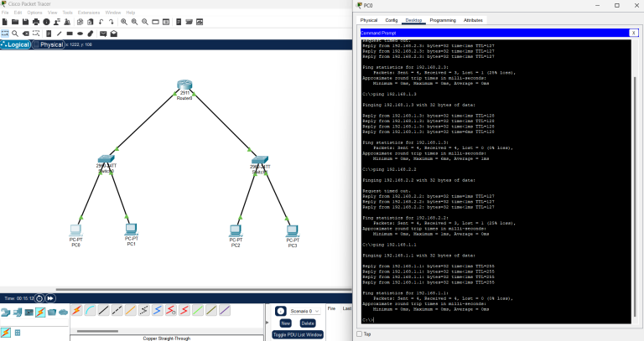Open the Extensions menu
The width and height of the screenshot is (644, 341).
click(x=89, y=13)
